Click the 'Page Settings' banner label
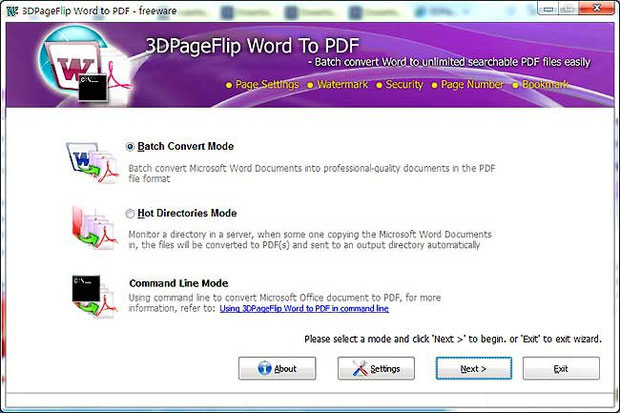This screenshot has height=413, width=620. pyautogui.click(x=267, y=85)
